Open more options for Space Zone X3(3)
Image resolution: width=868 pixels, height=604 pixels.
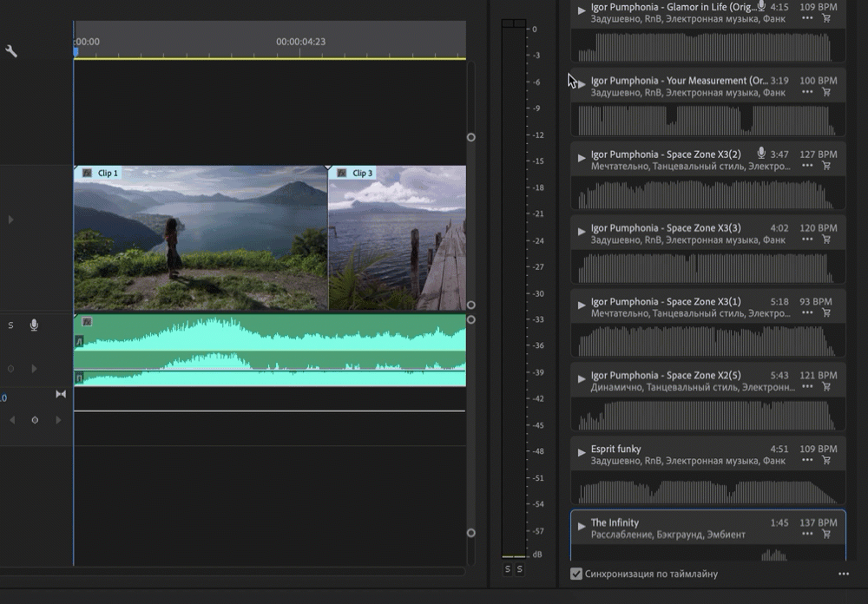(x=807, y=240)
